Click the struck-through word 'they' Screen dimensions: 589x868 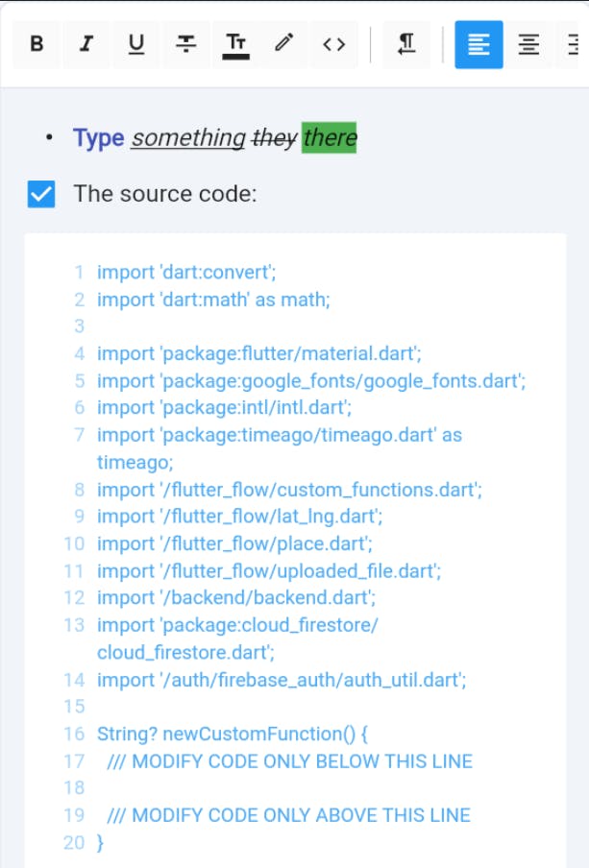click(x=274, y=138)
